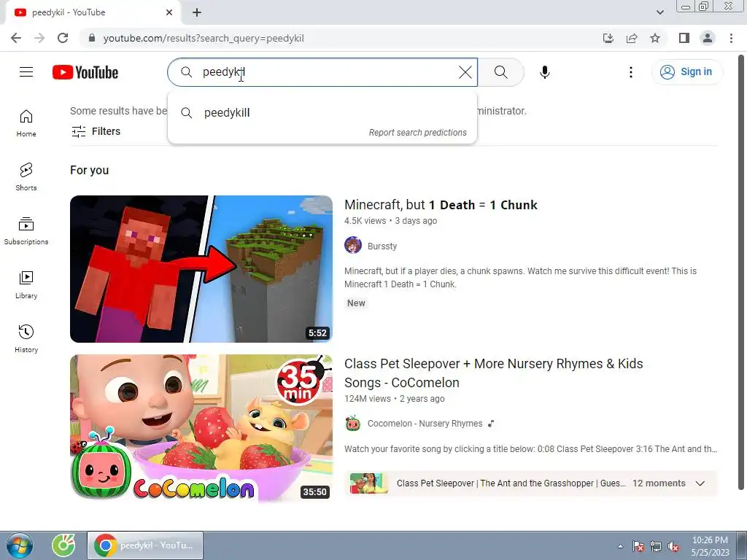The image size is (747, 560).
Task: Click the 'New' badge under Minecraft video
Action: click(356, 303)
